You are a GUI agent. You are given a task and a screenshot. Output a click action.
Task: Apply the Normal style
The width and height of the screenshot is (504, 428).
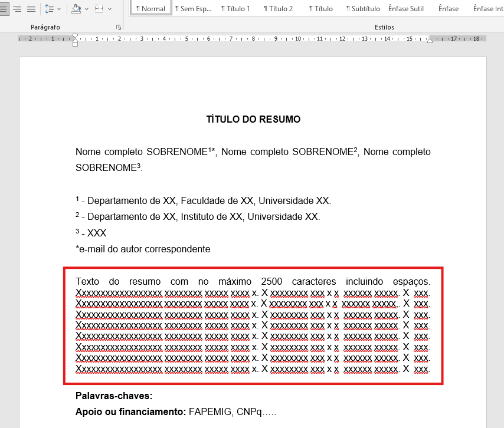[150, 9]
